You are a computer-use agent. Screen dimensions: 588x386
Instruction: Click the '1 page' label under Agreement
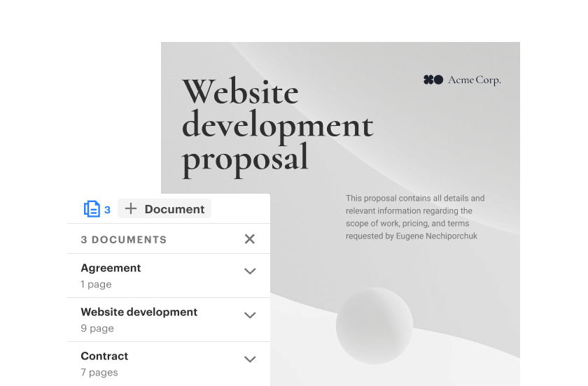pos(96,285)
